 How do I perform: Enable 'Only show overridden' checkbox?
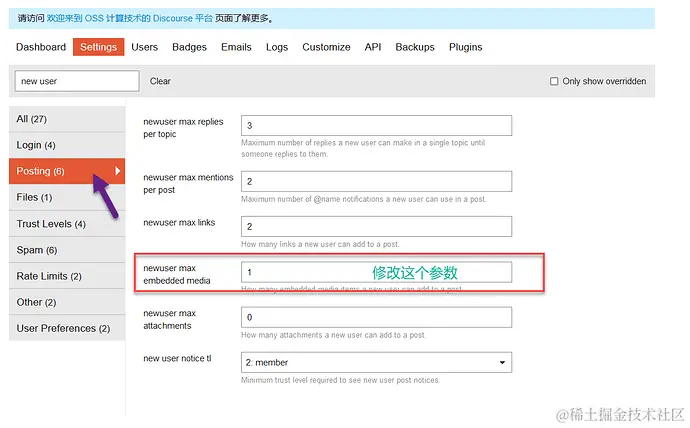pos(554,81)
